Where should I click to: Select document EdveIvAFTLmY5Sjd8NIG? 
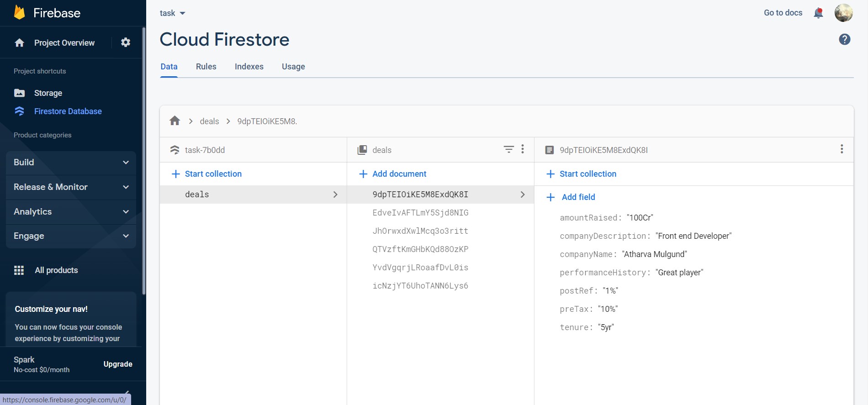point(420,213)
